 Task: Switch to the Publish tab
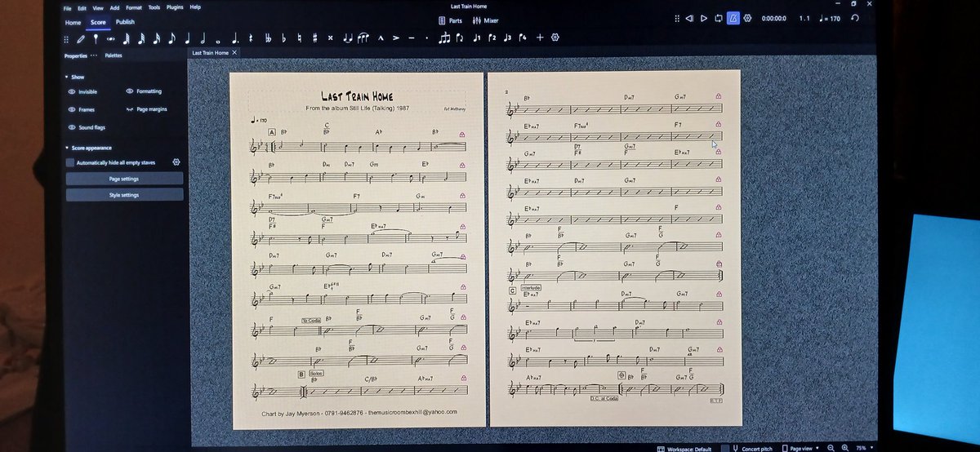pos(125,22)
